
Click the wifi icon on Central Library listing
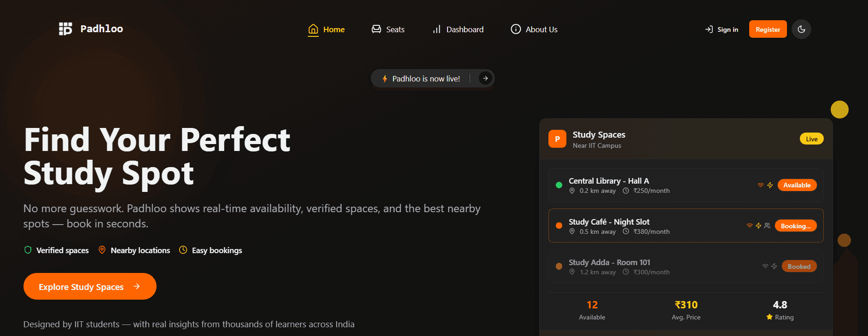pyautogui.click(x=760, y=185)
